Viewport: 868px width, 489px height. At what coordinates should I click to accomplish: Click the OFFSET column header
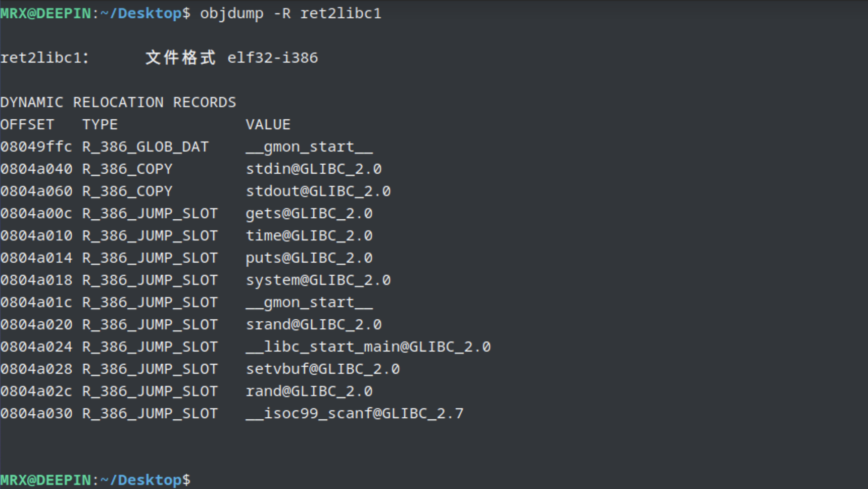click(x=27, y=124)
